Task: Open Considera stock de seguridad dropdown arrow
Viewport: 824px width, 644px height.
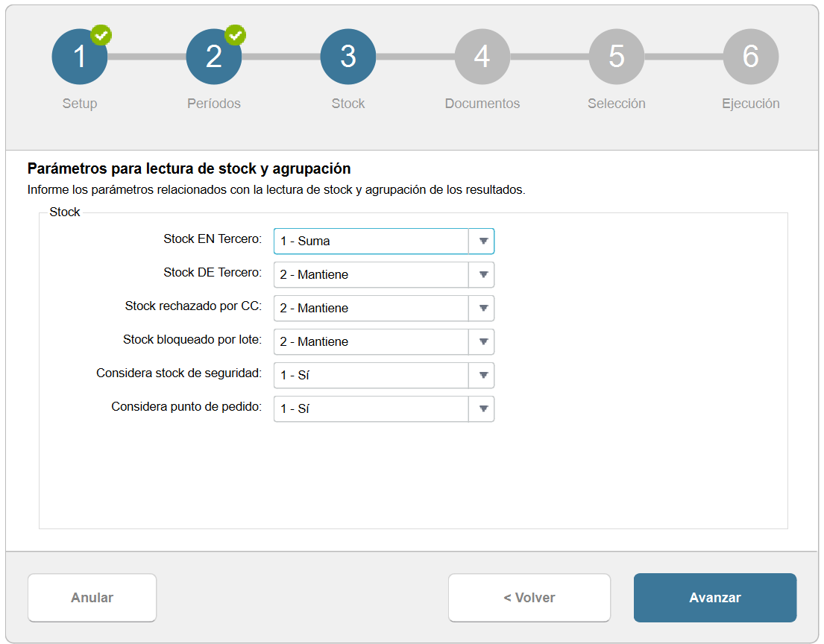Action: click(482, 376)
